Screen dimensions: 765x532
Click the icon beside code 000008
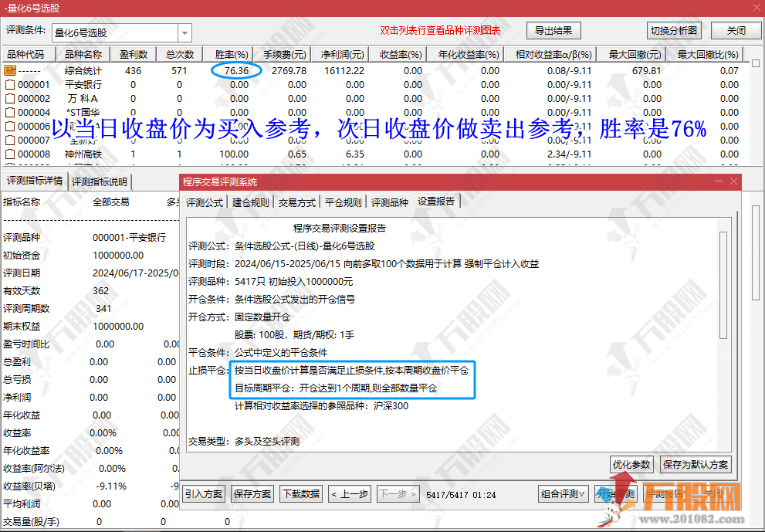[10, 154]
